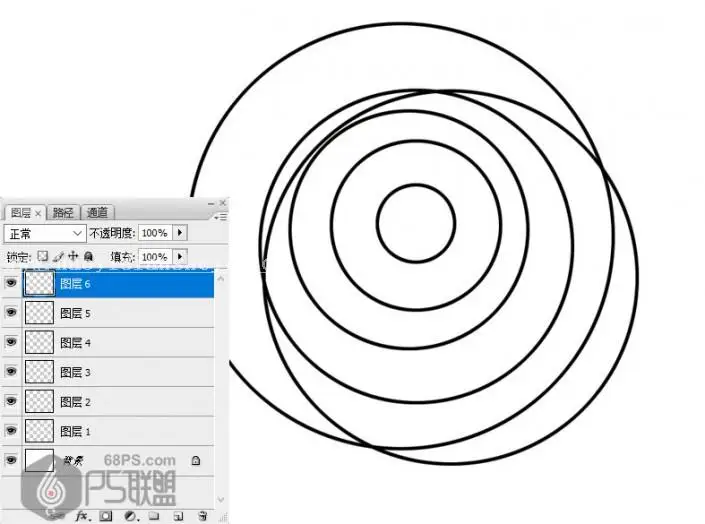Hide 图层 5 visibility eye
Image resolution: width=705 pixels, height=524 pixels.
coord(11,312)
